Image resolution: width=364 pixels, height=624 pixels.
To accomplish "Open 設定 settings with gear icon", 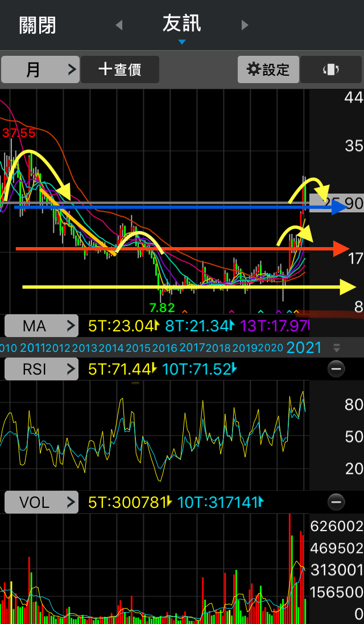I will point(268,69).
